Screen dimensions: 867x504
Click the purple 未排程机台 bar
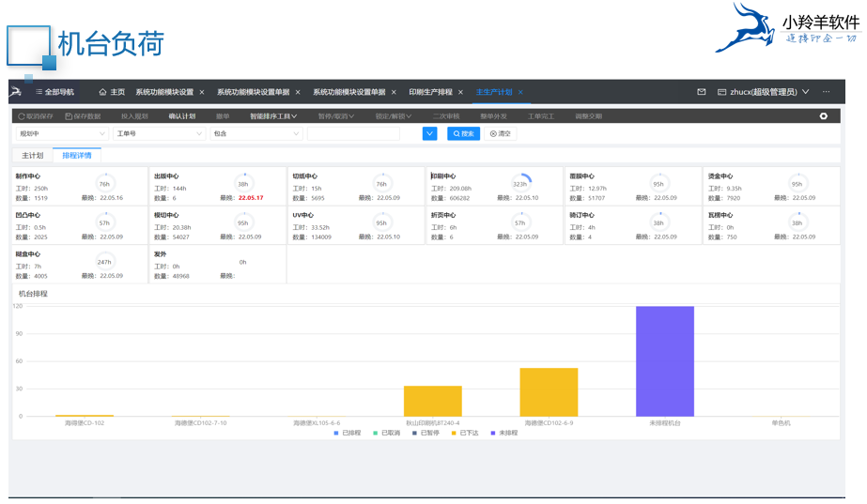(665, 360)
